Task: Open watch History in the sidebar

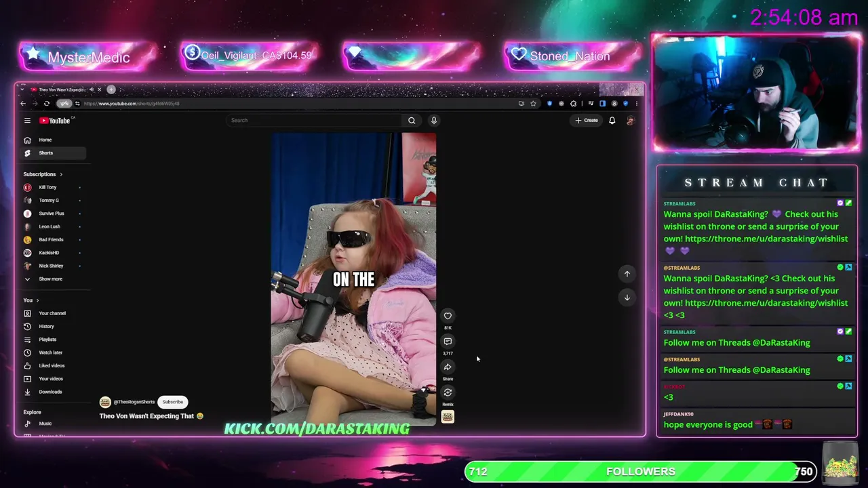Action: pos(54,327)
